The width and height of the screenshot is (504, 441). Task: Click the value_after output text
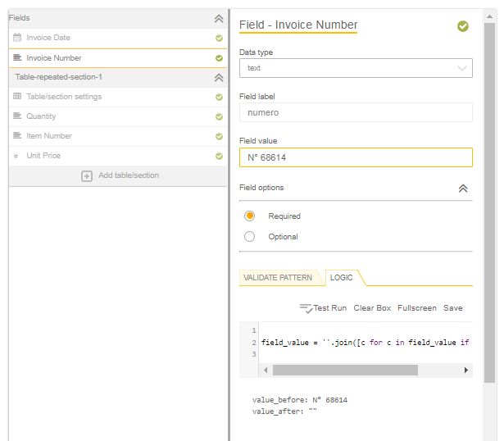click(x=284, y=411)
